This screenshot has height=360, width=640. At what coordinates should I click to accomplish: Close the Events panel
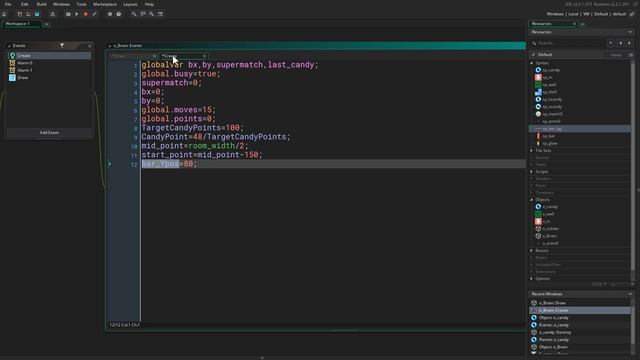pyautogui.click(x=90, y=46)
